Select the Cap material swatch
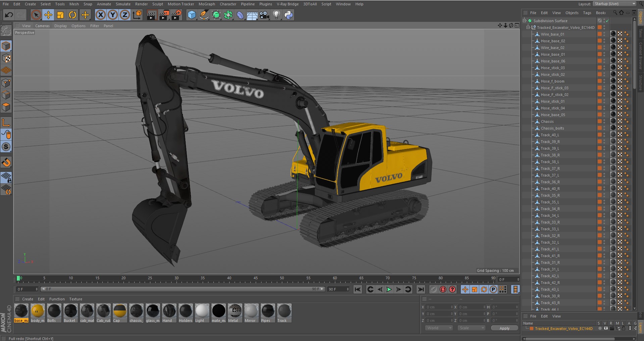The height and width of the screenshot is (341, 644). coord(120,313)
